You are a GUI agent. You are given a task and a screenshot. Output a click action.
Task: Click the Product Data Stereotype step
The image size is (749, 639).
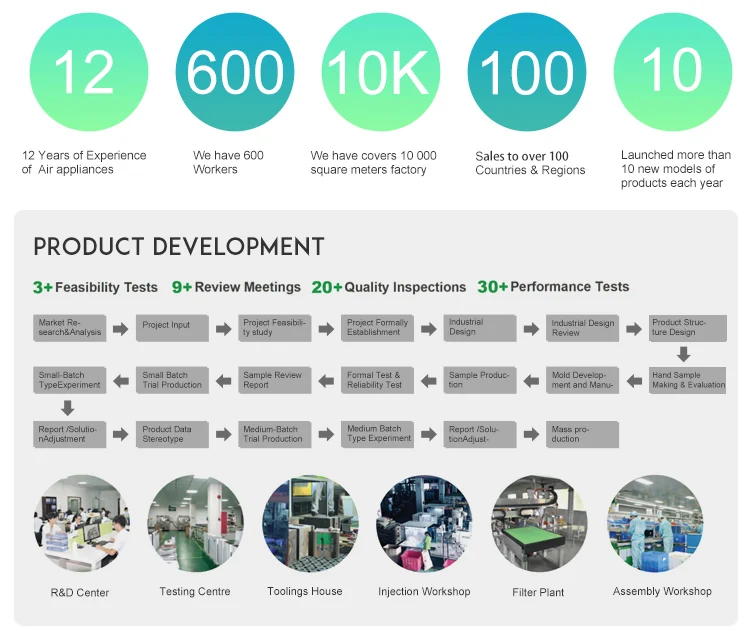click(x=172, y=434)
